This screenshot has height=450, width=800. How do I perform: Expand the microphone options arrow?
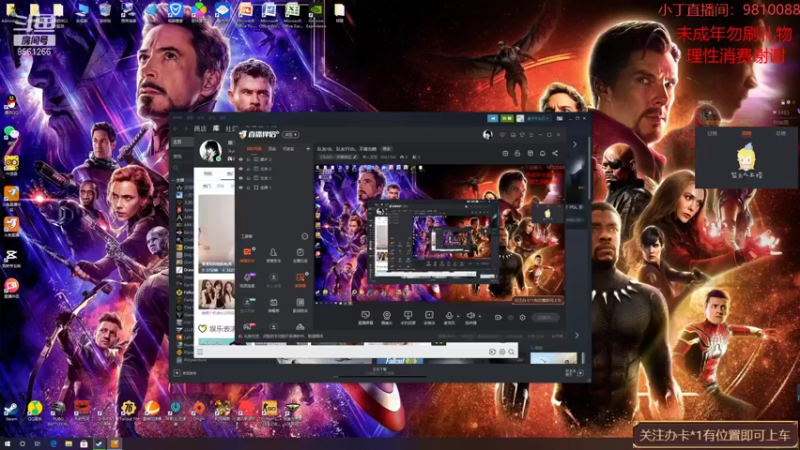(x=458, y=316)
